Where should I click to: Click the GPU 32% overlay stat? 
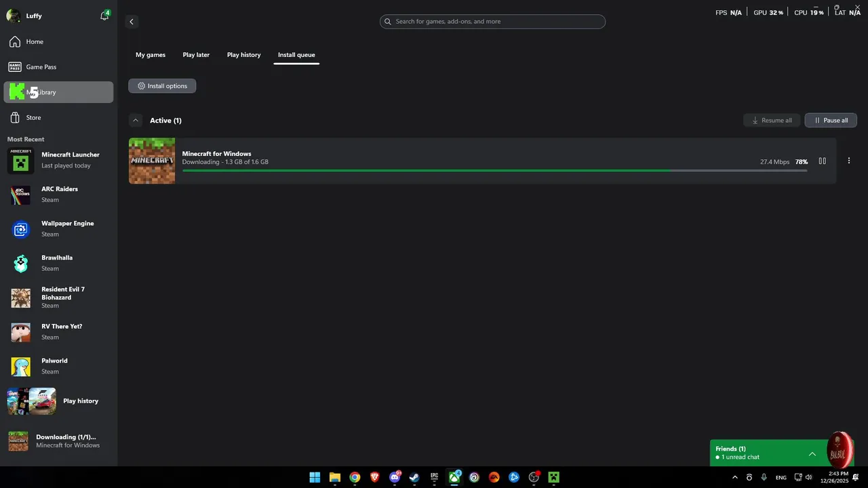(x=768, y=13)
